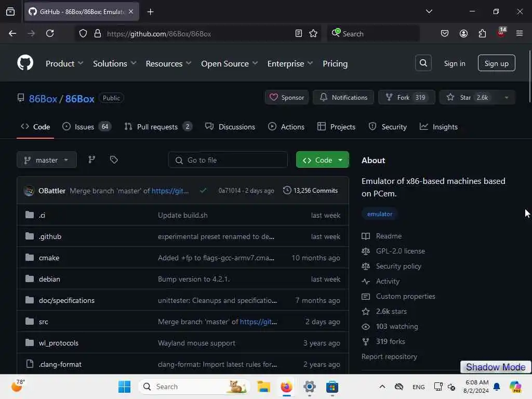View the Insights tab

[x=438, y=127]
